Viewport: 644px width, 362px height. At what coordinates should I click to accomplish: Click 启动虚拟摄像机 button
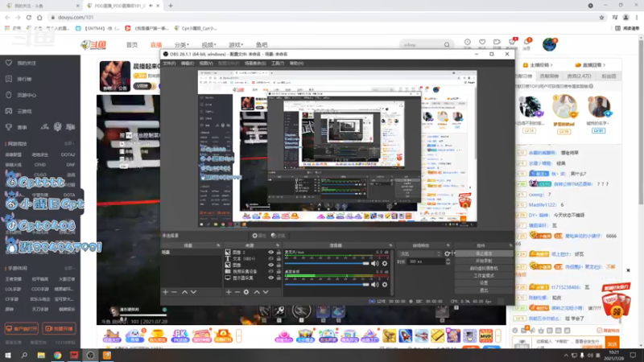click(484, 269)
